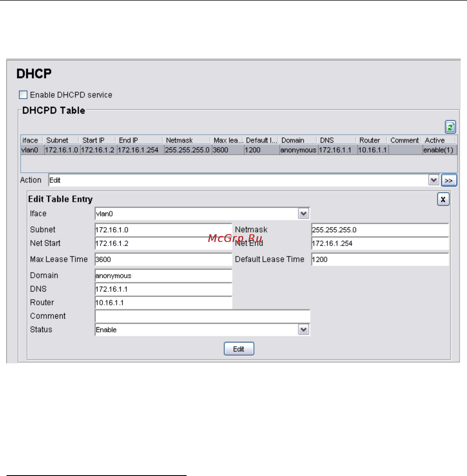Viewport: 467px width, 476px height.
Task: Click table cell 3600
Action: [228, 150]
